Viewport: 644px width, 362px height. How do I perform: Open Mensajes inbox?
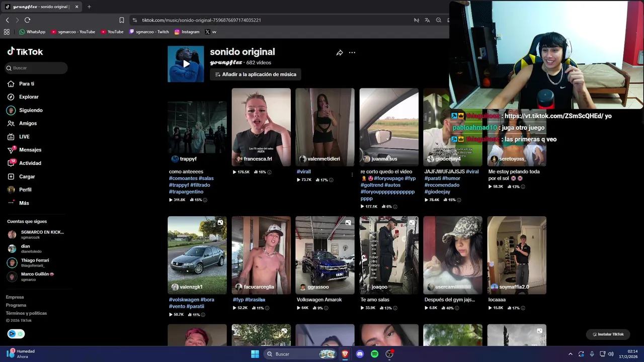[x=24, y=150]
